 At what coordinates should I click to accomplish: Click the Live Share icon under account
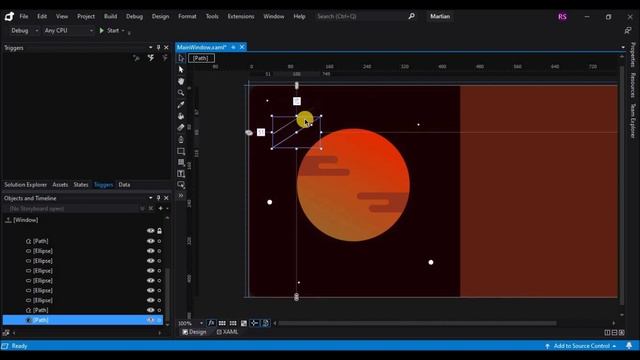tap(628, 31)
